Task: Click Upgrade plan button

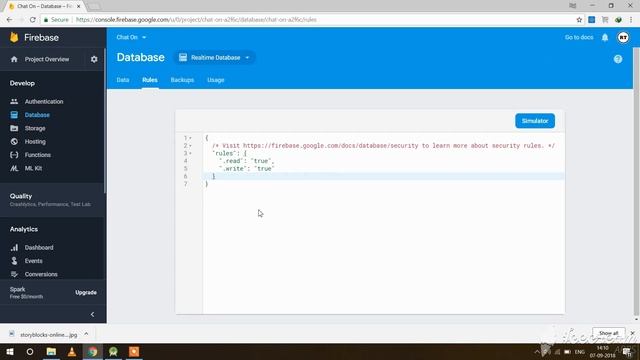Action: pyautogui.click(x=86, y=293)
